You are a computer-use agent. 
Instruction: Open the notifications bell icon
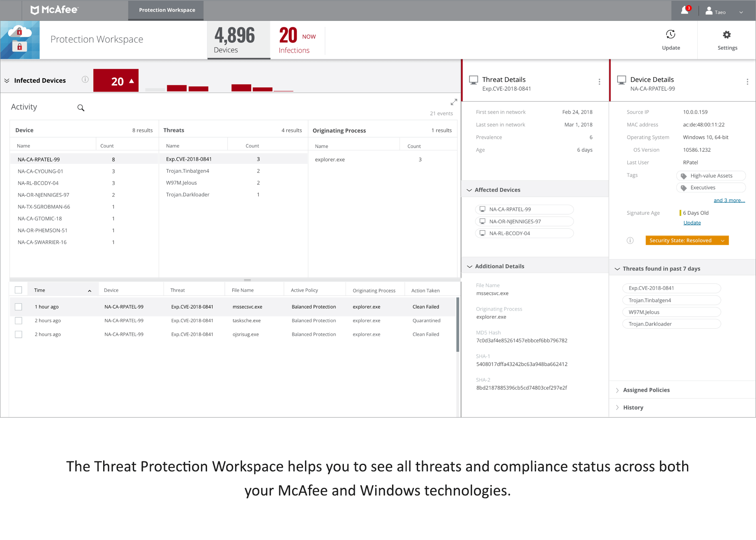(x=685, y=11)
